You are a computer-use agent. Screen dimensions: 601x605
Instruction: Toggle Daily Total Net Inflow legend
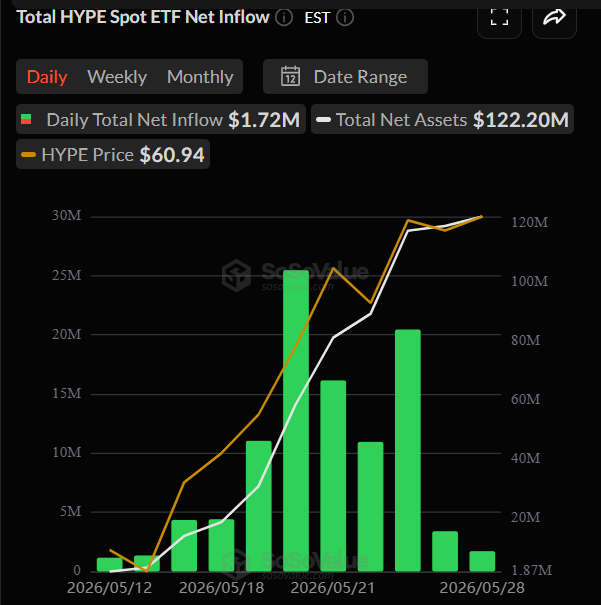[161, 119]
